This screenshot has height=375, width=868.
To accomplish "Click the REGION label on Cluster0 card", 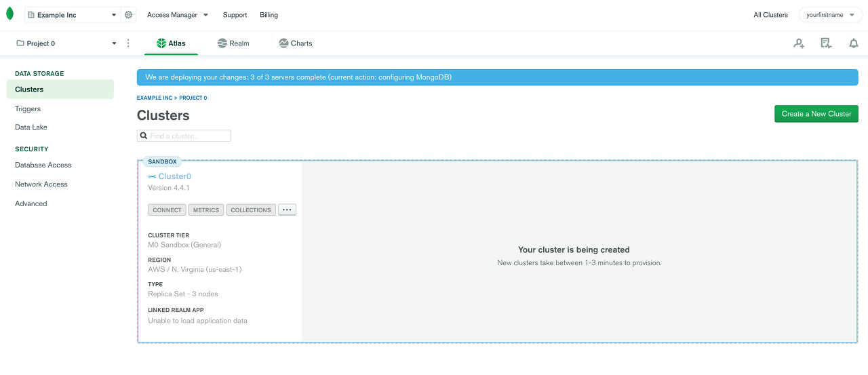I will (x=159, y=260).
